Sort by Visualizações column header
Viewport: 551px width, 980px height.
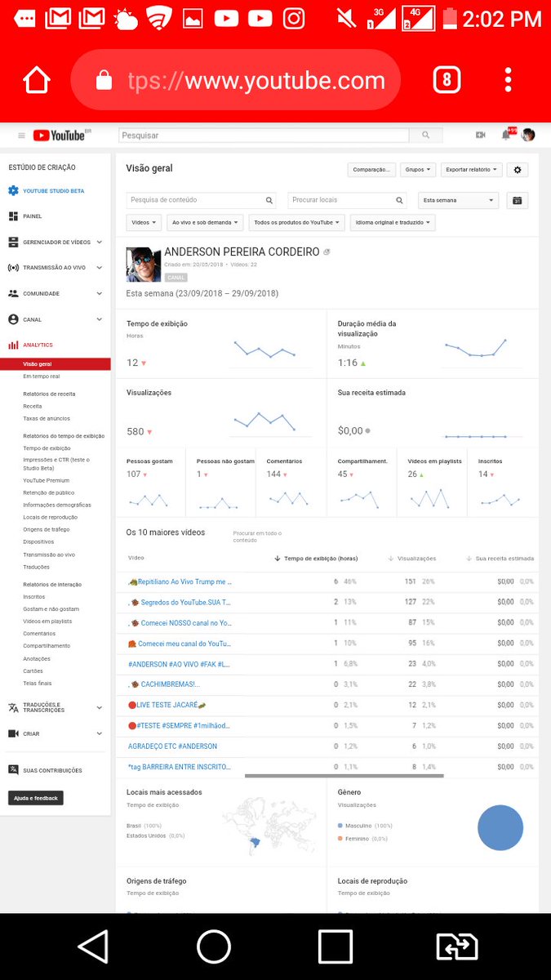412,559
